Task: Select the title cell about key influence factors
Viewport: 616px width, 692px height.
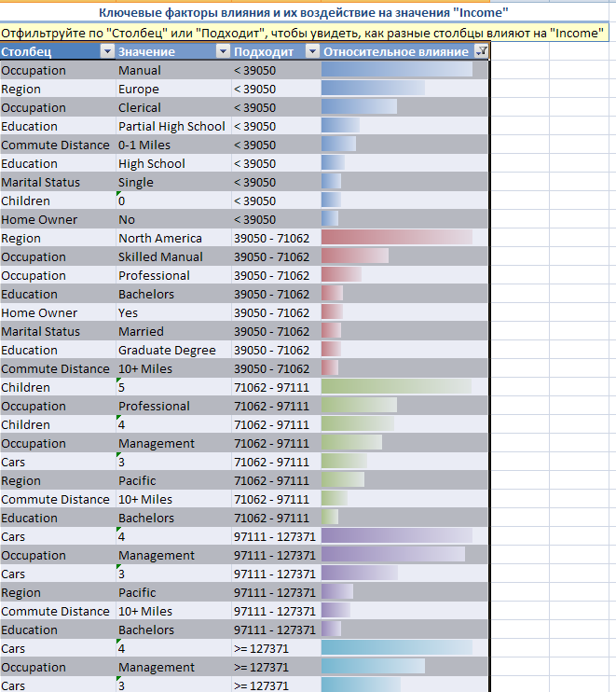Action: pyautogui.click(x=304, y=12)
